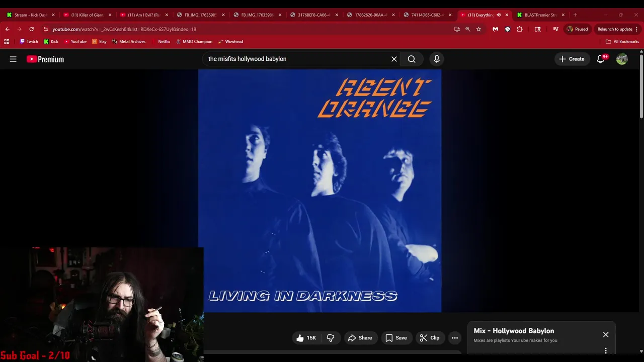Close the BLASTPremier tab

tap(563, 15)
